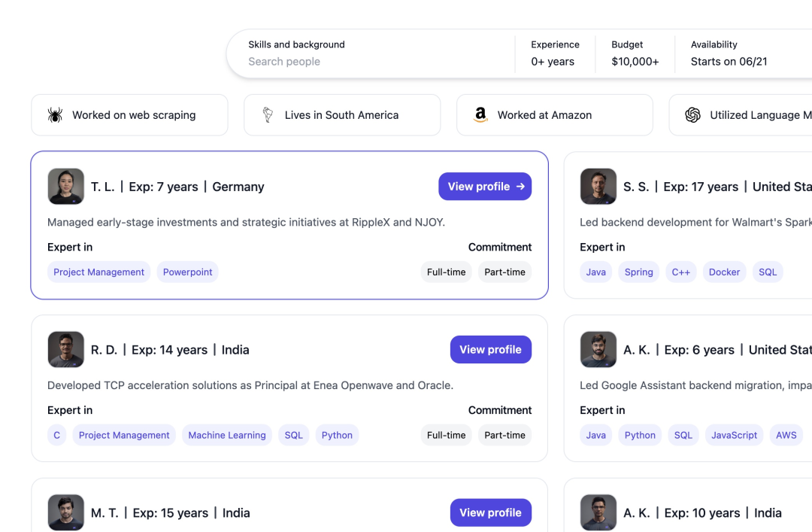The height and width of the screenshot is (532, 812).
Task: Click the AWS skill tag
Action: coord(786,435)
